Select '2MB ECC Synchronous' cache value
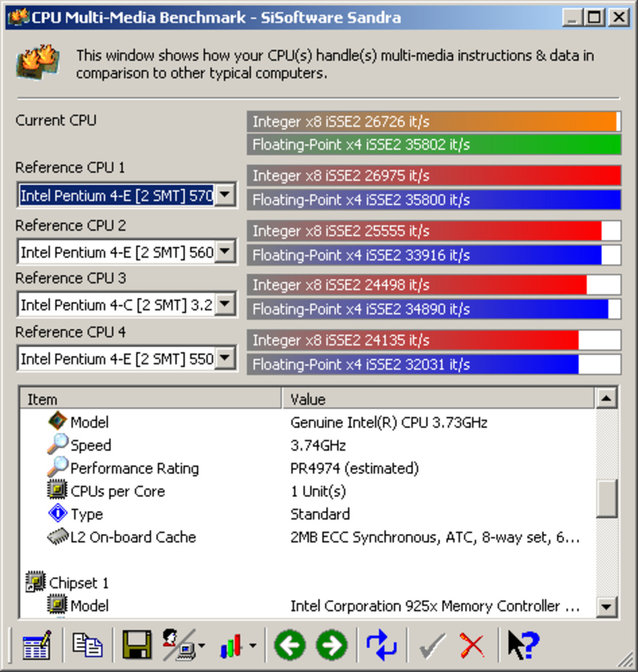This screenshot has width=638, height=672. click(x=435, y=537)
